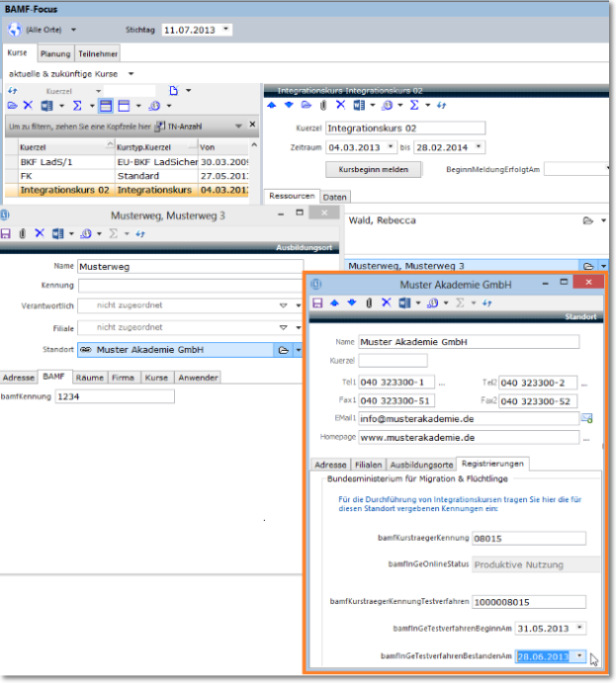Select the Räume tab
This screenshot has height=683, width=616.
coord(89,378)
